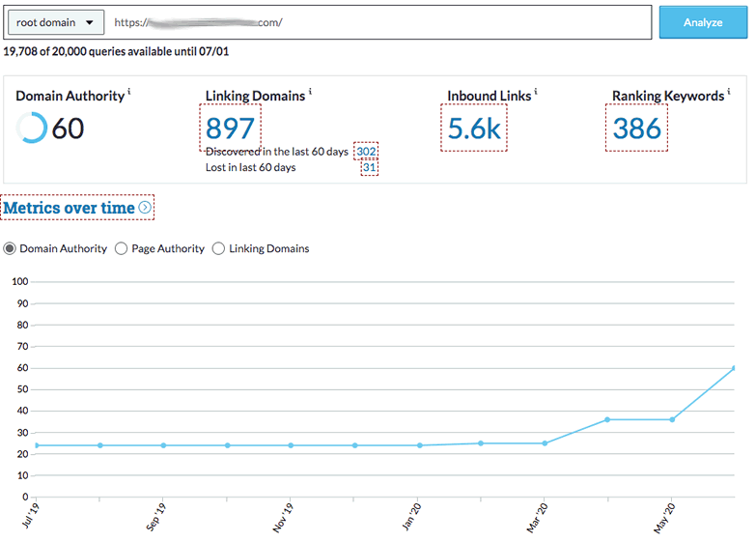Click the final chart data point at 60
The height and width of the screenshot is (542, 756).
735,368
